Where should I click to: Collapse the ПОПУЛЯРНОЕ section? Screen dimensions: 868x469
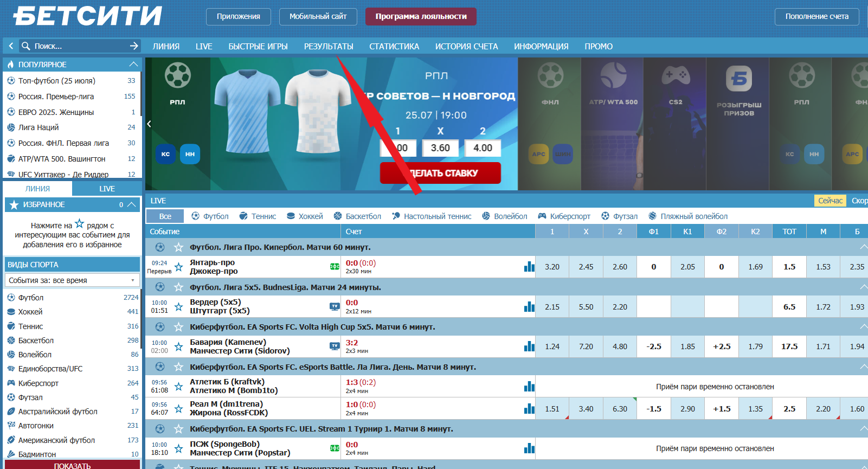click(133, 64)
